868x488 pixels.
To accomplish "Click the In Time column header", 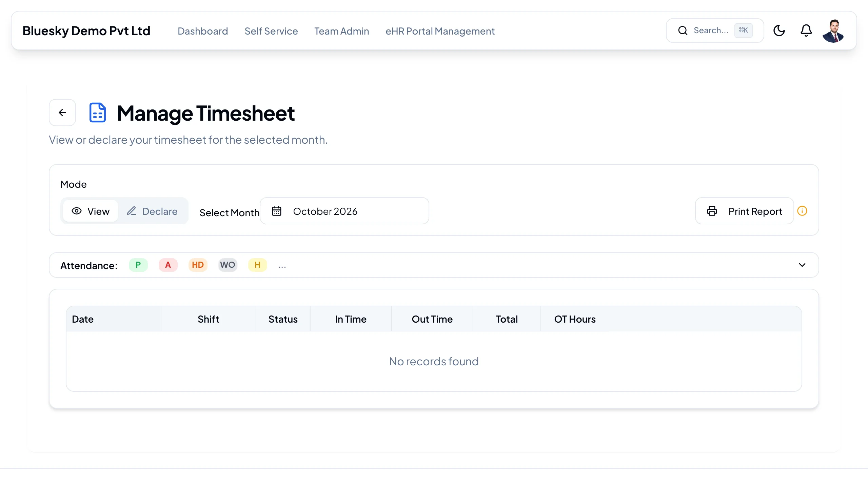I will pos(351,319).
